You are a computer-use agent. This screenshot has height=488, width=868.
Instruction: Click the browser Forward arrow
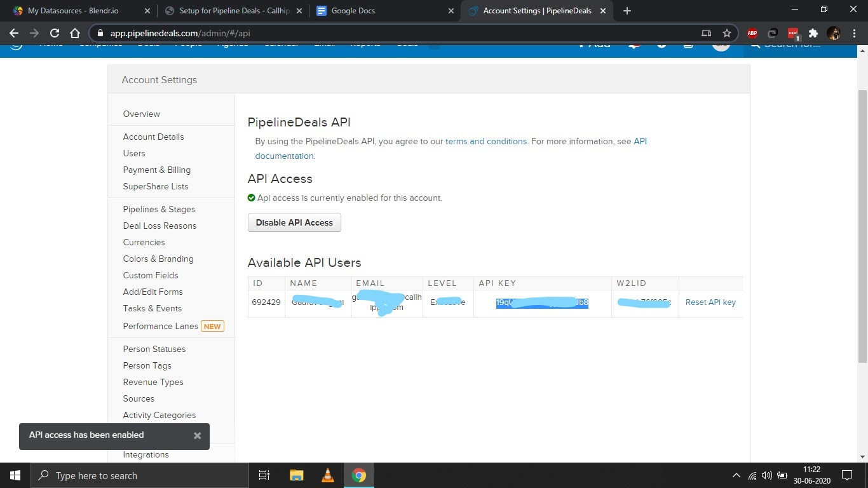[x=34, y=33]
